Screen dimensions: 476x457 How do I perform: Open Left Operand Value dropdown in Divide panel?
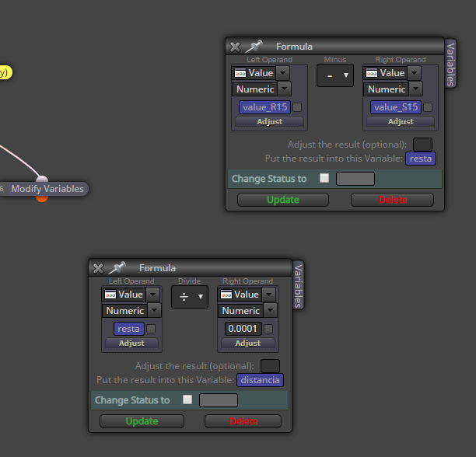pos(152,295)
